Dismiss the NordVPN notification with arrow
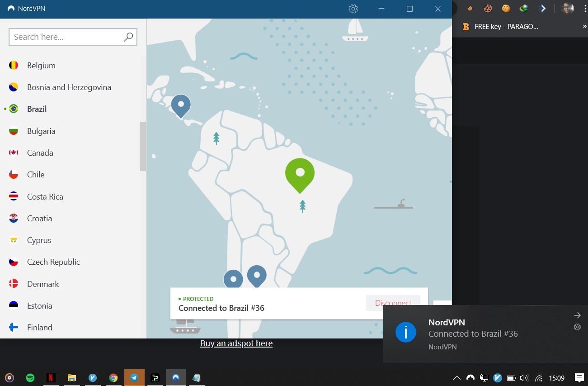The image size is (588, 386). [x=577, y=315]
